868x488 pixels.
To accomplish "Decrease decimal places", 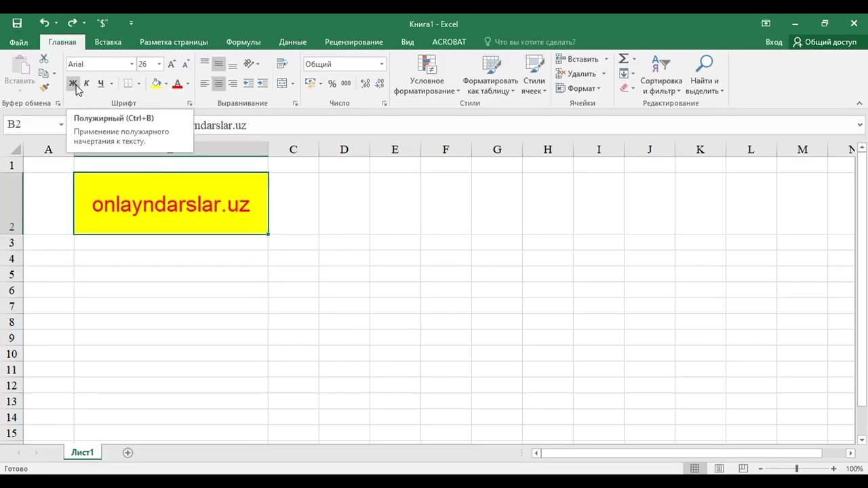I will (380, 84).
